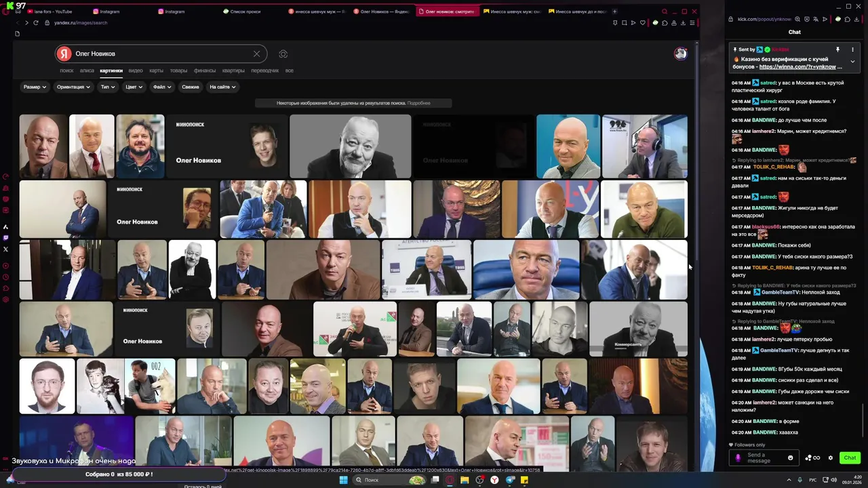Switch to квартиры section
The image size is (868, 488).
[x=233, y=70]
